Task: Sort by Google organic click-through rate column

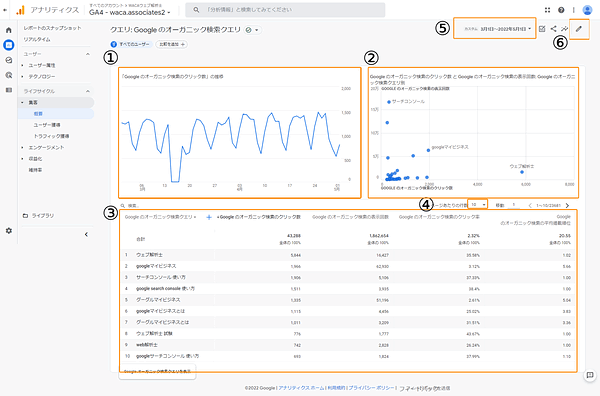Action: pyautogui.click(x=439, y=217)
